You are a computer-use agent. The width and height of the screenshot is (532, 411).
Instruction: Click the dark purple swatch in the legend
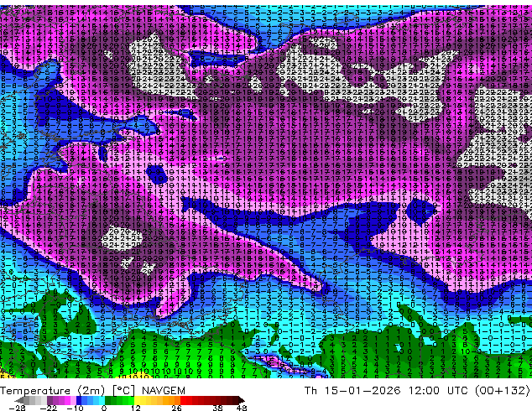click(x=50, y=400)
